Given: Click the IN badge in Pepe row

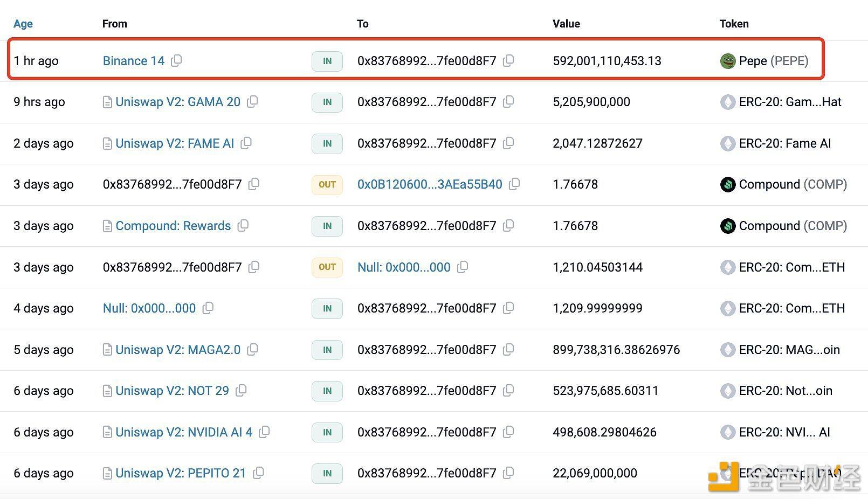Looking at the screenshot, I should (327, 61).
